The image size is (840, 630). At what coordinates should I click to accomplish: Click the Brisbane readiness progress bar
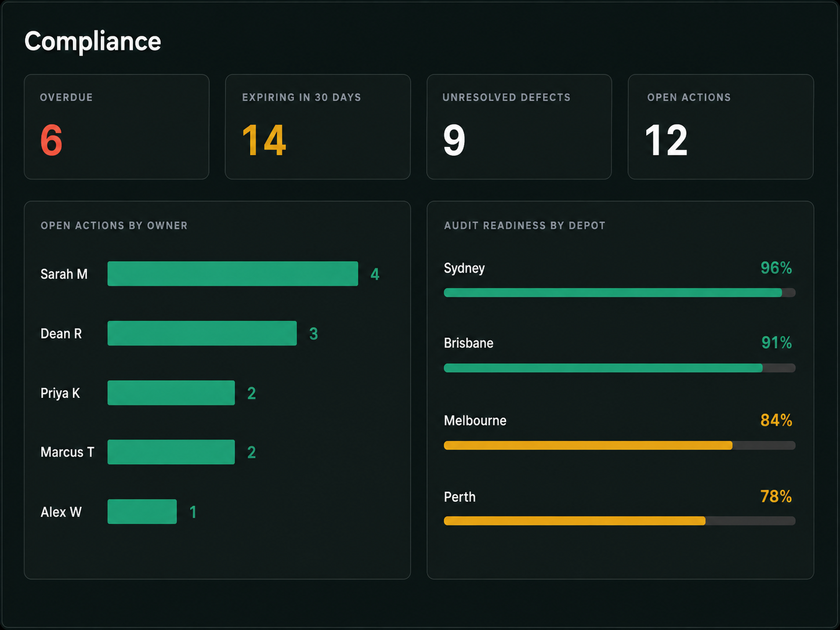click(x=620, y=368)
